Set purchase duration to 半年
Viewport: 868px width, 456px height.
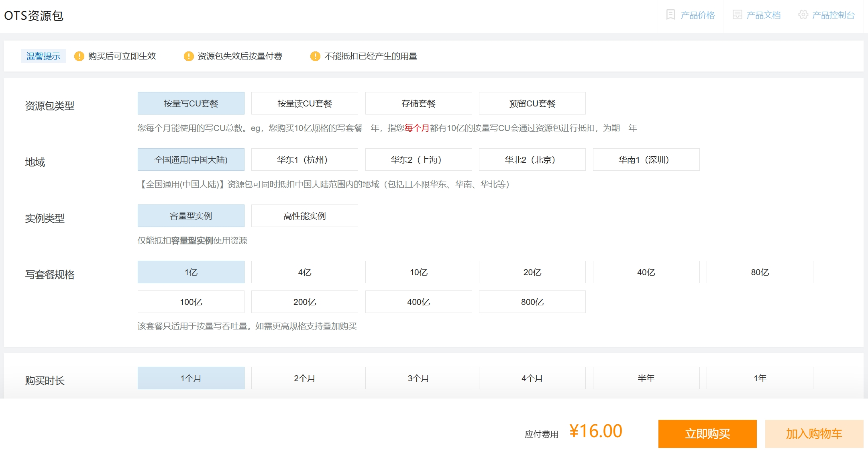tap(646, 378)
